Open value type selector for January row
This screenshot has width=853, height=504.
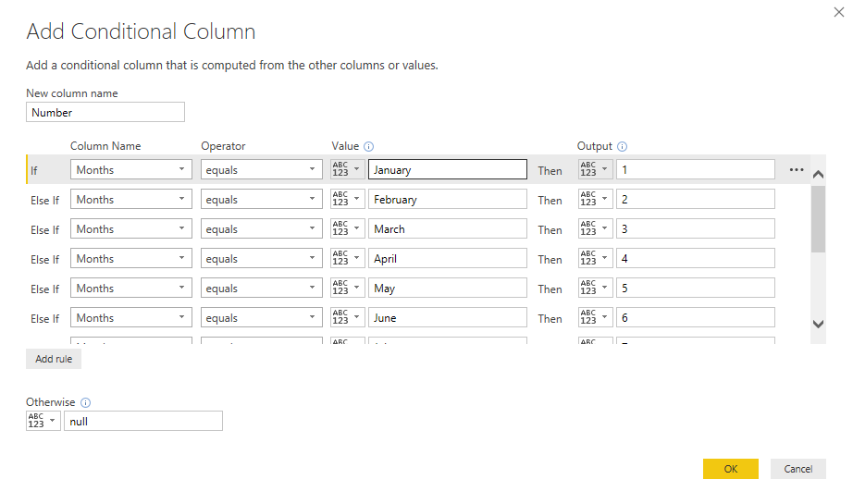[348, 169]
